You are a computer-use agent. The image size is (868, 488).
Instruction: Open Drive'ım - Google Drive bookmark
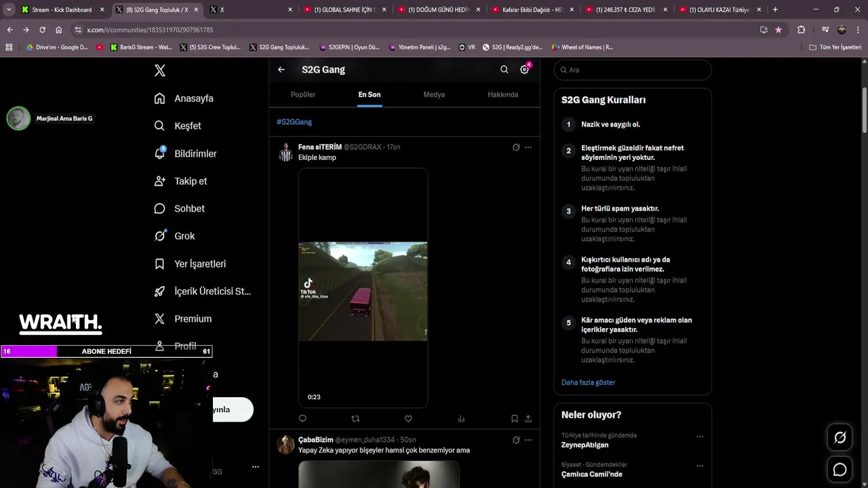[x=56, y=47]
